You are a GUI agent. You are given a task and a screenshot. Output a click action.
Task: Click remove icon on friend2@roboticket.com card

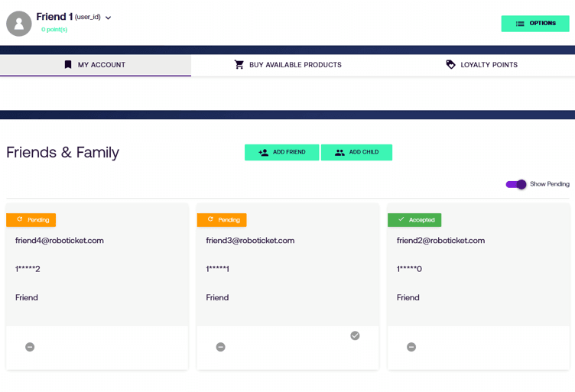(x=411, y=347)
